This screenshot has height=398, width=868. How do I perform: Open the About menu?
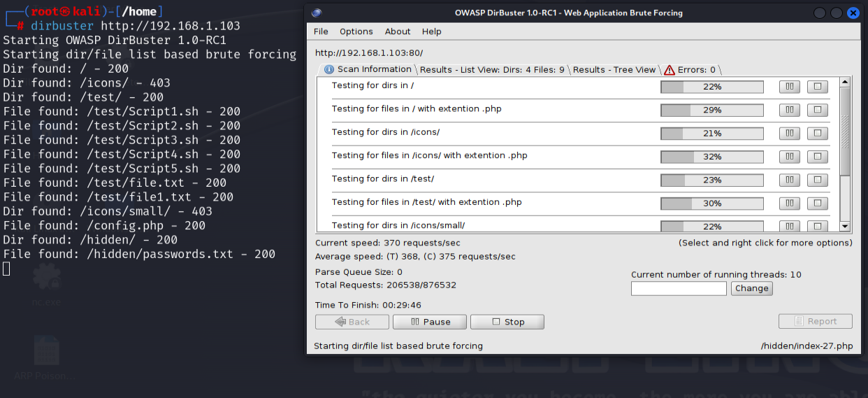[398, 31]
